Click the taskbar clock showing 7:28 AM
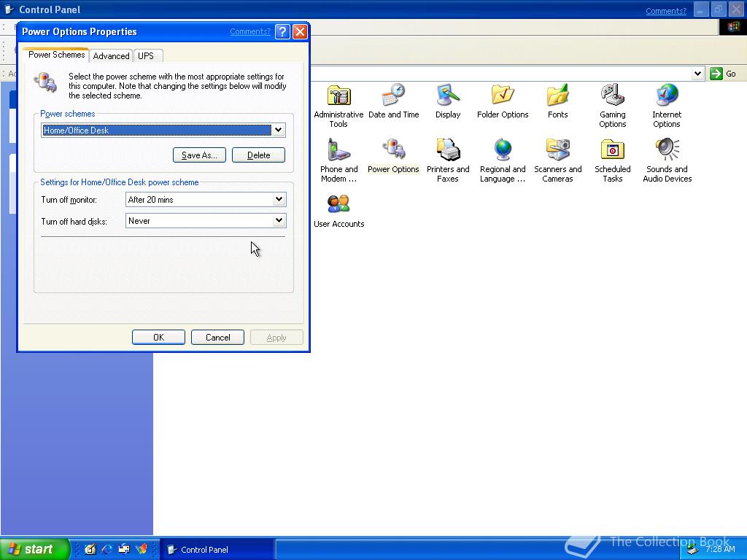 (x=720, y=549)
